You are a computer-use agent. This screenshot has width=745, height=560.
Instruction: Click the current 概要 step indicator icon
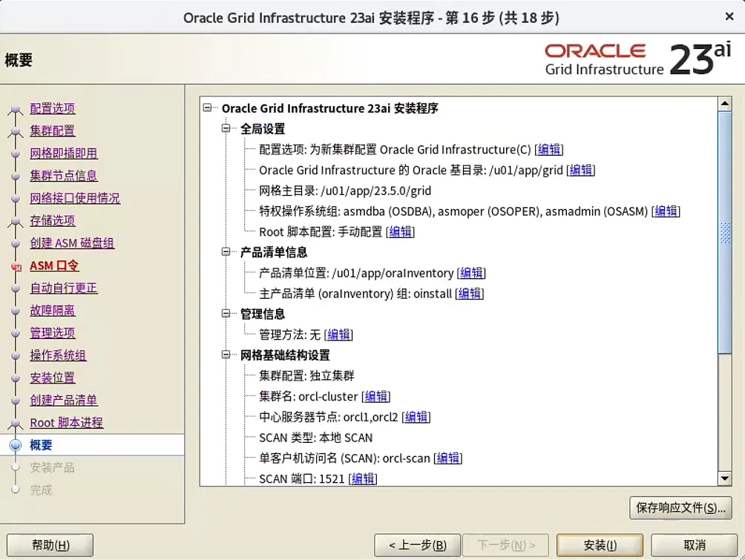pos(16,444)
